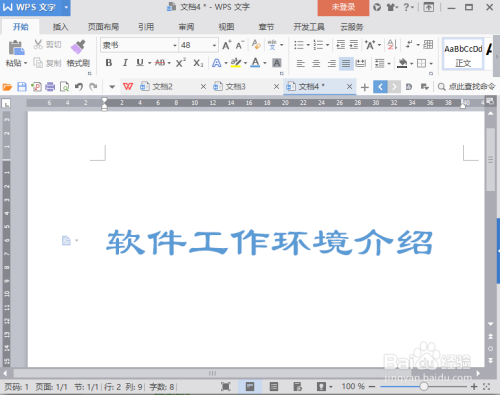Switch to full screen view icon

coord(226,387)
